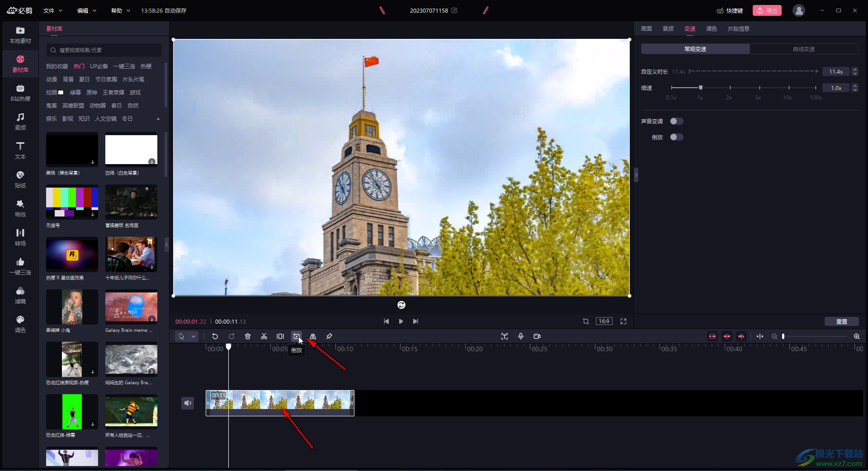Select the video clip on the timeline
Viewport: 868px width, 471px height.
pos(280,403)
